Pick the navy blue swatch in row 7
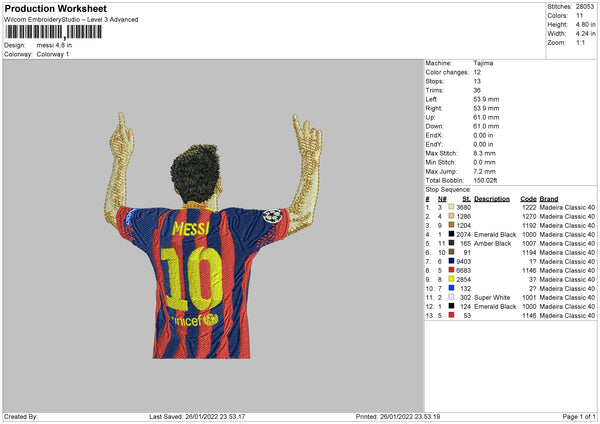The height and width of the screenshot is (424, 600). [452, 261]
